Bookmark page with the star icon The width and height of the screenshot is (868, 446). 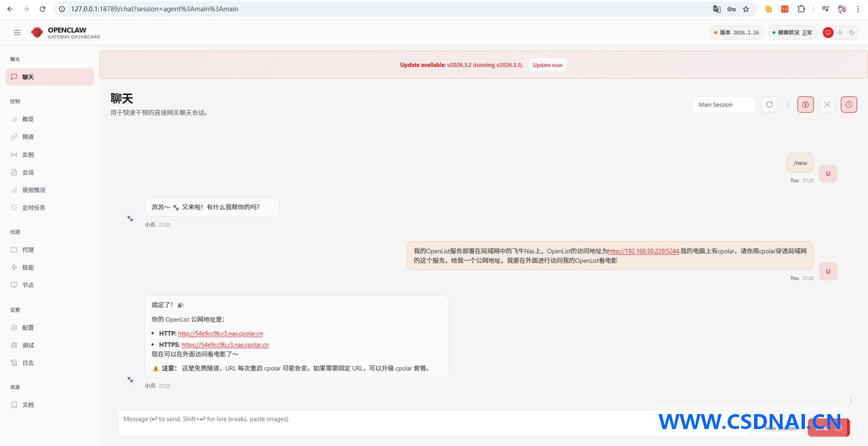click(746, 9)
